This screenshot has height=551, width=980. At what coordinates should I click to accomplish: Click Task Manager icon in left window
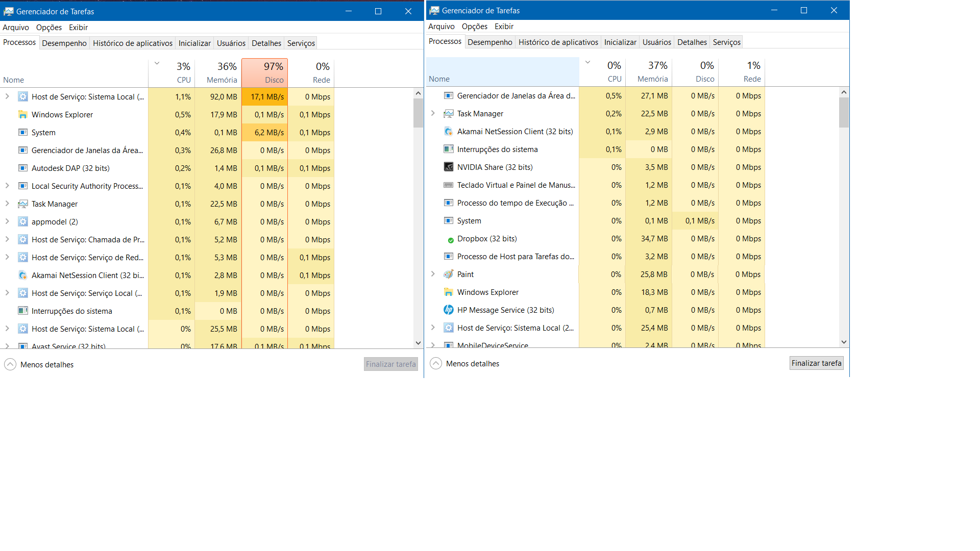click(x=23, y=204)
